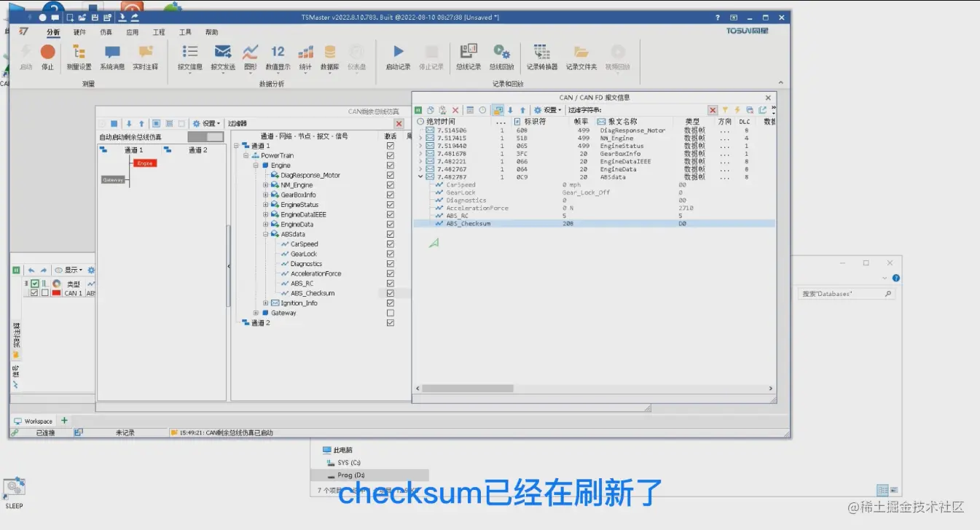Open 总线记录 bus logging

coord(469,56)
